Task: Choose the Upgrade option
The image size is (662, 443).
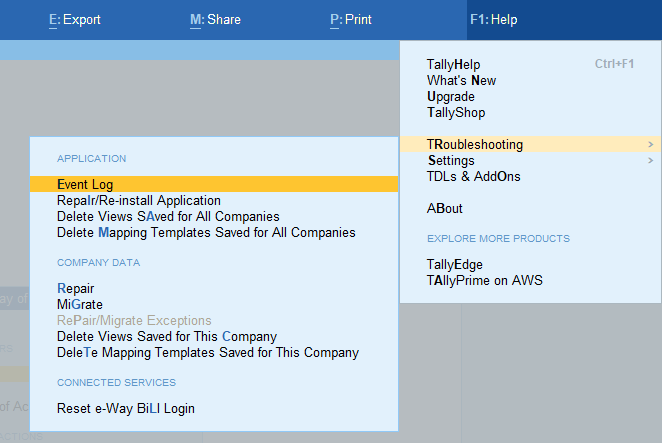Action: tap(452, 97)
